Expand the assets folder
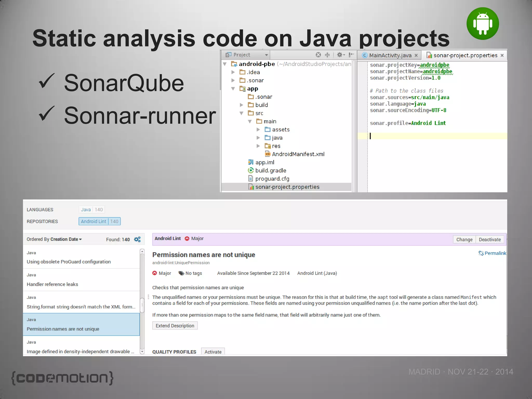 pyautogui.click(x=258, y=130)
